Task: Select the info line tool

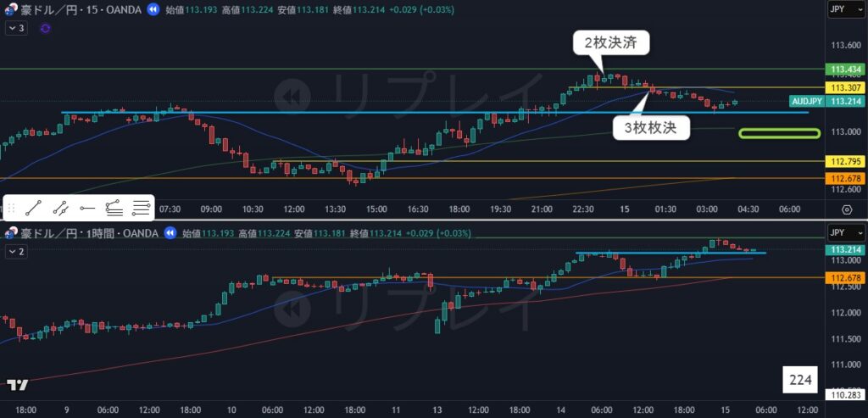Action: (x=60, y=206)
